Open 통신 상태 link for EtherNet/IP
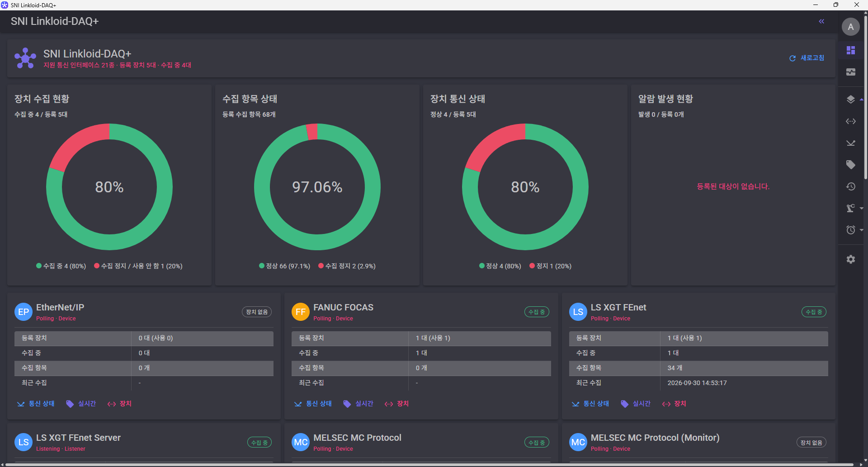Viewport: 868px width, 467px height. coord(36,404)
